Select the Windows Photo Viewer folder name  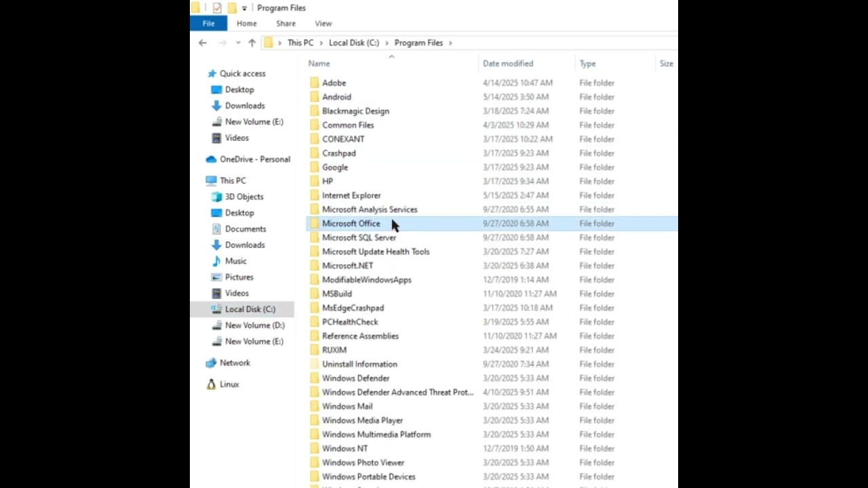tap(363, 463)
